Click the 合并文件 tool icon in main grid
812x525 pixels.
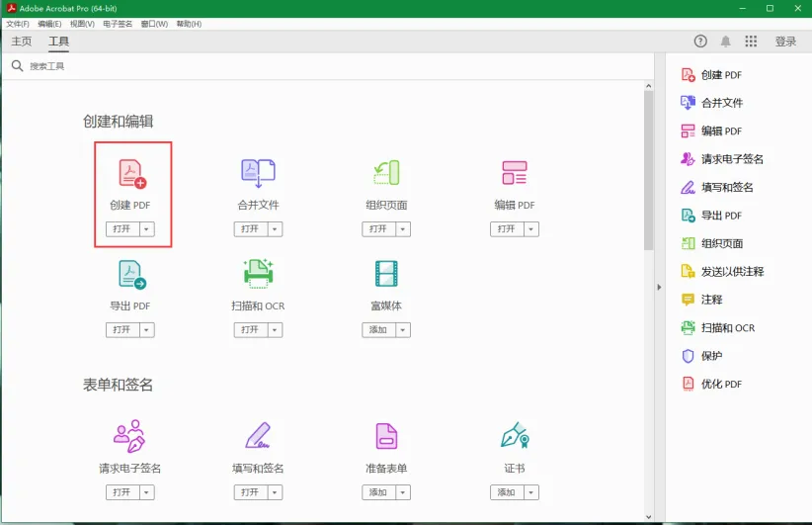pos(258,173)
